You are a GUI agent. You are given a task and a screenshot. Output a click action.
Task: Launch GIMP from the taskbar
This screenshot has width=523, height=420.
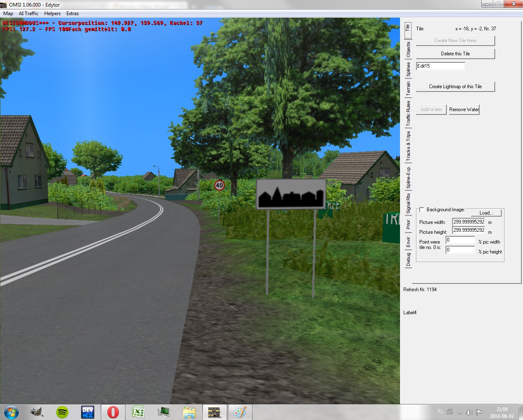(36, 412)
